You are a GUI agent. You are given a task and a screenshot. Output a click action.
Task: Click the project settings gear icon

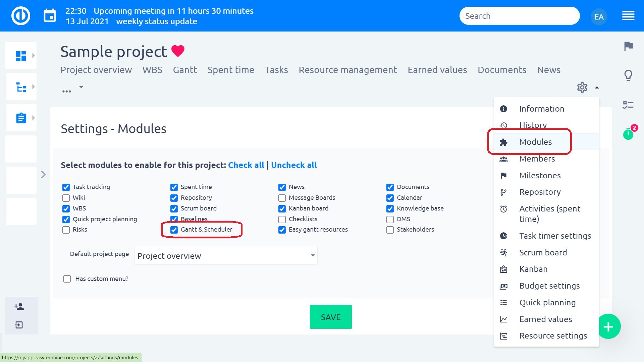(x=582, y=87)
